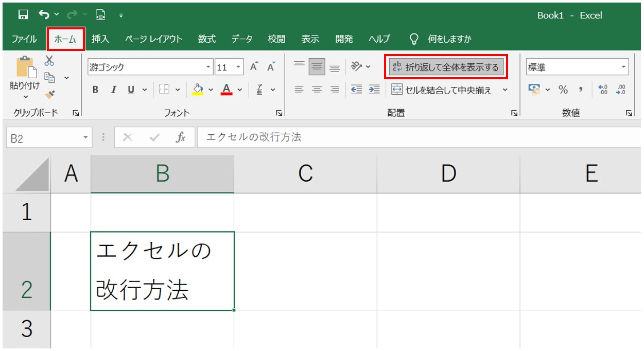Click the Save icon in quick access toolbar

tap(23, 15)
